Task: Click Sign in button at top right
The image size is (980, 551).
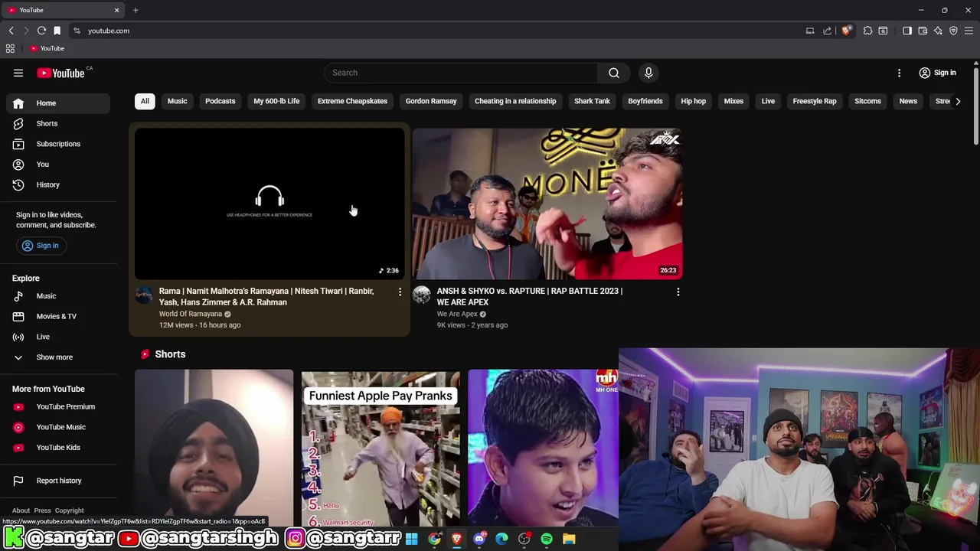Action: [938, 73]
